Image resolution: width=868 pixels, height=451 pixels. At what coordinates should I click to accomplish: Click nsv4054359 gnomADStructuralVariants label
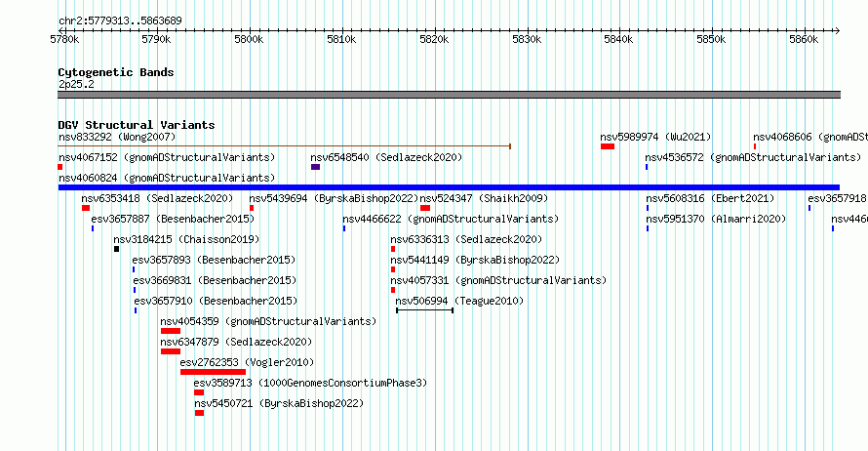tap(268, 321)
